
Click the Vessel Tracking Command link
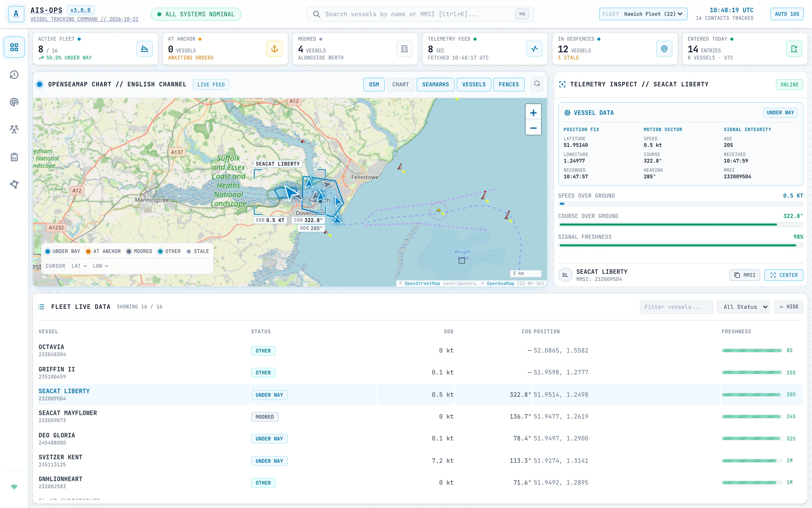tap(84, 19)
